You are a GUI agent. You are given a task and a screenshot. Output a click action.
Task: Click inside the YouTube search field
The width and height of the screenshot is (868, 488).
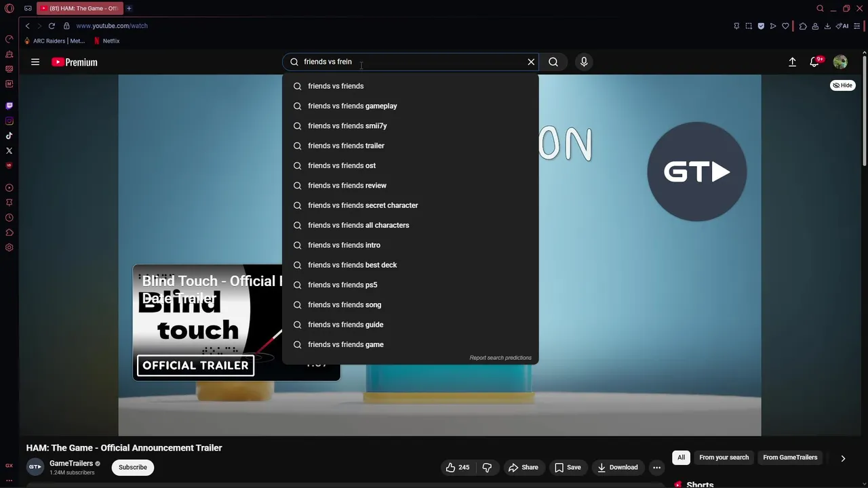[410, 62]
